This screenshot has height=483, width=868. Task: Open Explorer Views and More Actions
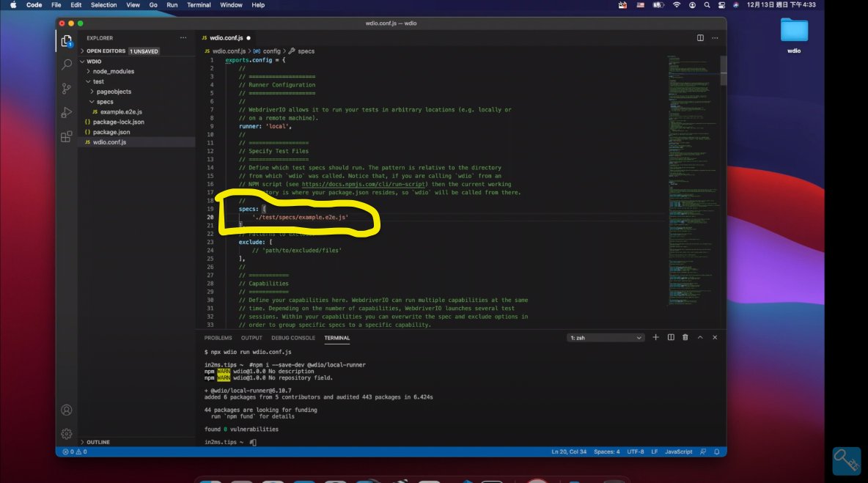pyautogui.click(x=183, y=38)
